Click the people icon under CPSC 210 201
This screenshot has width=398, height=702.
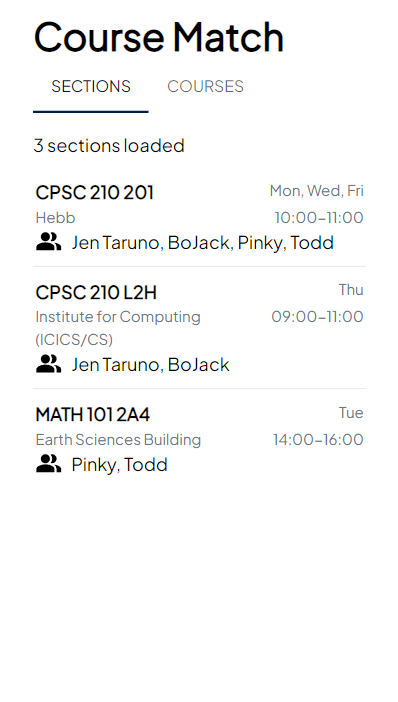point(48,242)
